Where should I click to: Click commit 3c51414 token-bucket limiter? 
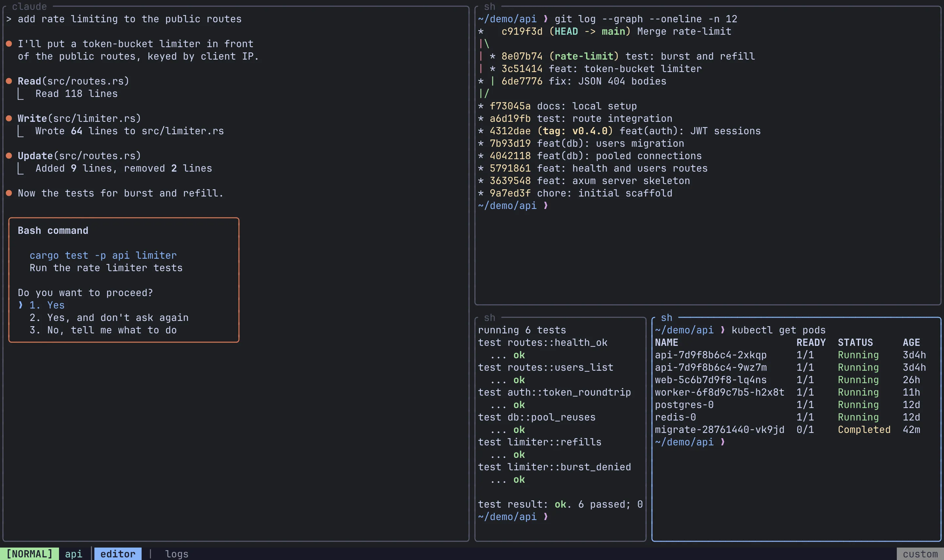click(x=590, y=68)
